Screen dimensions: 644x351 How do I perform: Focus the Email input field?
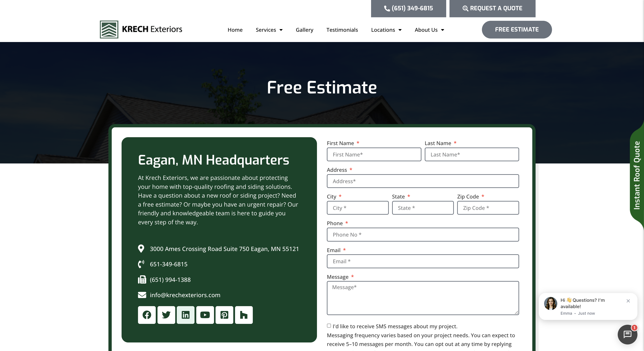[x=423, y=261]
